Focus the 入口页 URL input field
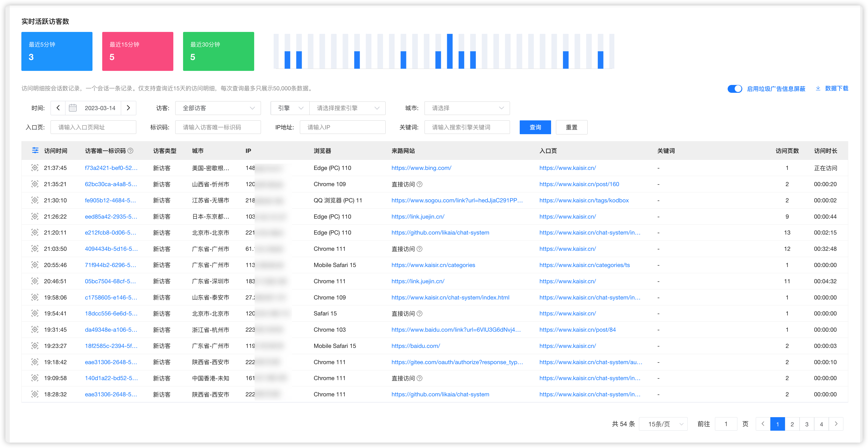 click(x=93, y=127)
